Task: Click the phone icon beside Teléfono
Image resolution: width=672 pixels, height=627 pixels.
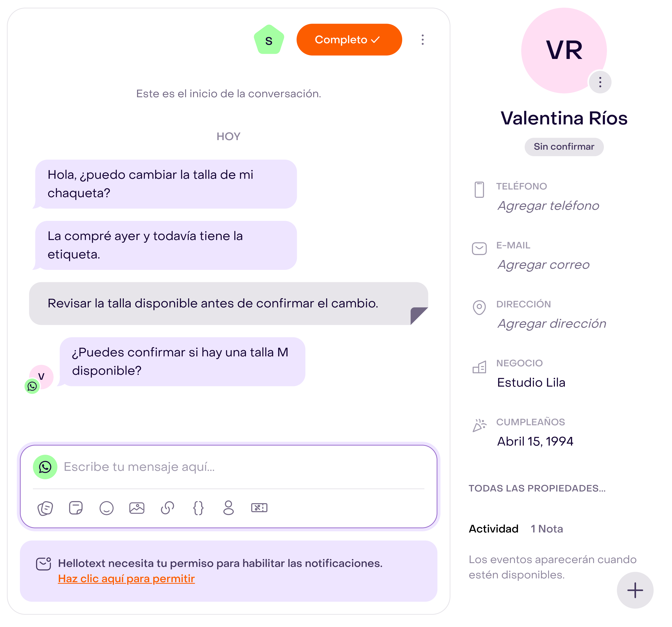Action: 479,190
